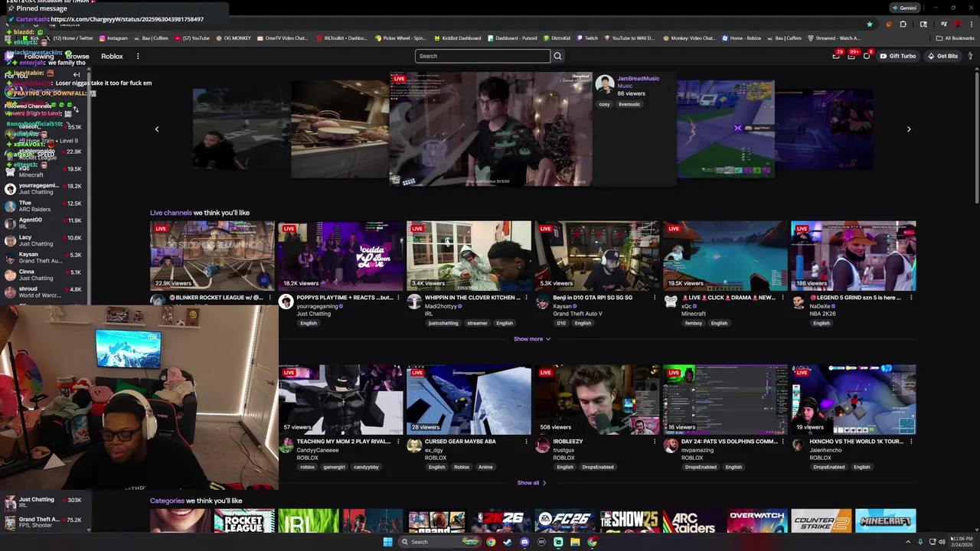The image size is (980, 551).
Task: Expand Show more under live channels
Action: click(531, 339)
